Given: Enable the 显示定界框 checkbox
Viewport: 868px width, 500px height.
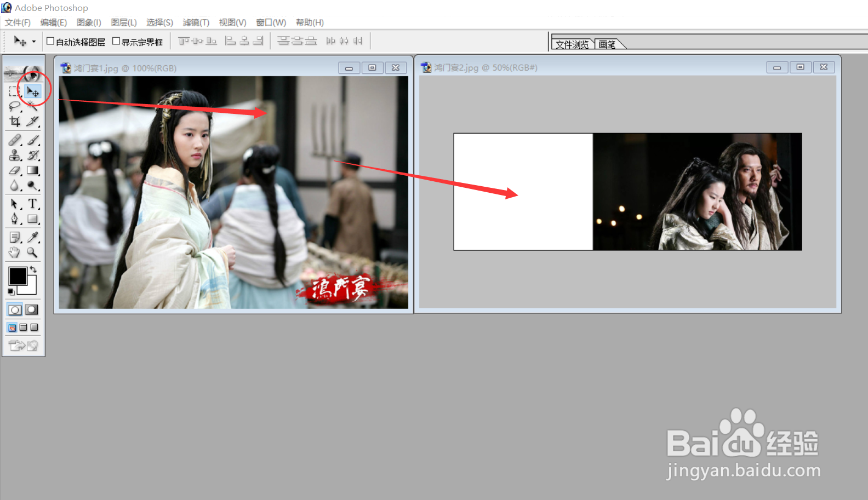Looking at the screenshot, I should coord(116,41).
